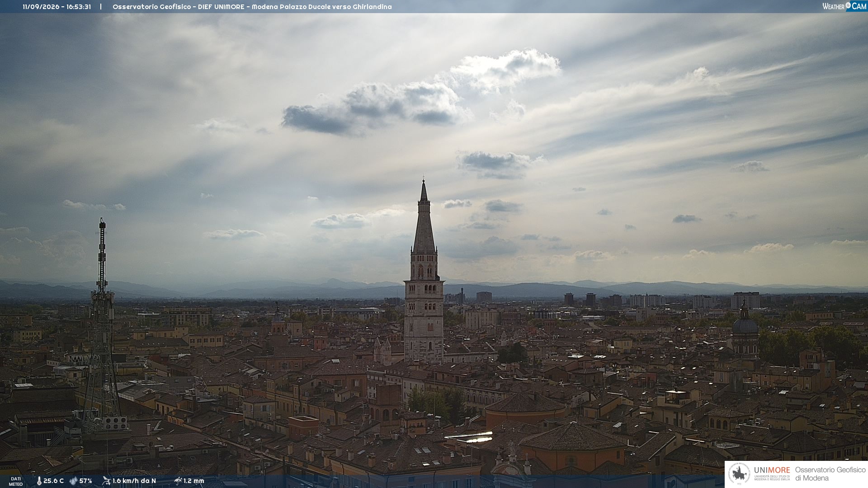Click the wind anemometer icon
Image resolution: width=868 pixels, height=488 pixels.
click(x=107, y=481)
